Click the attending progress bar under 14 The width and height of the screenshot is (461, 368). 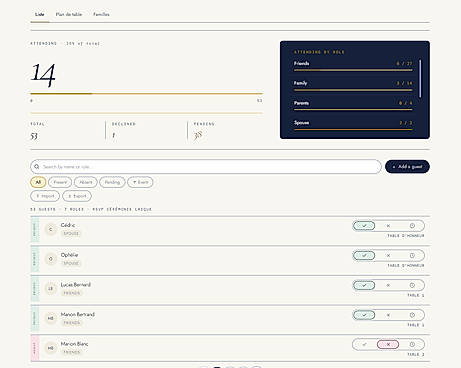click(x=146, y=94)
